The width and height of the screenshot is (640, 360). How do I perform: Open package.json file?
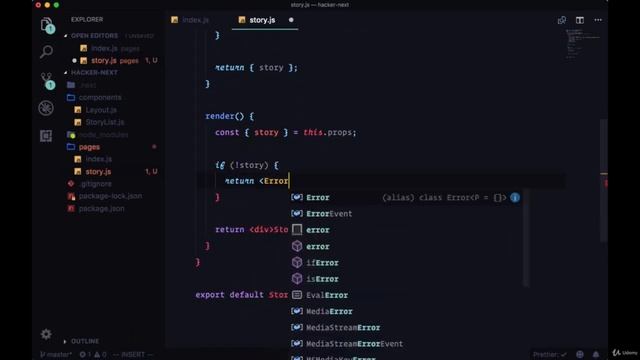click(x=101, y=209)
